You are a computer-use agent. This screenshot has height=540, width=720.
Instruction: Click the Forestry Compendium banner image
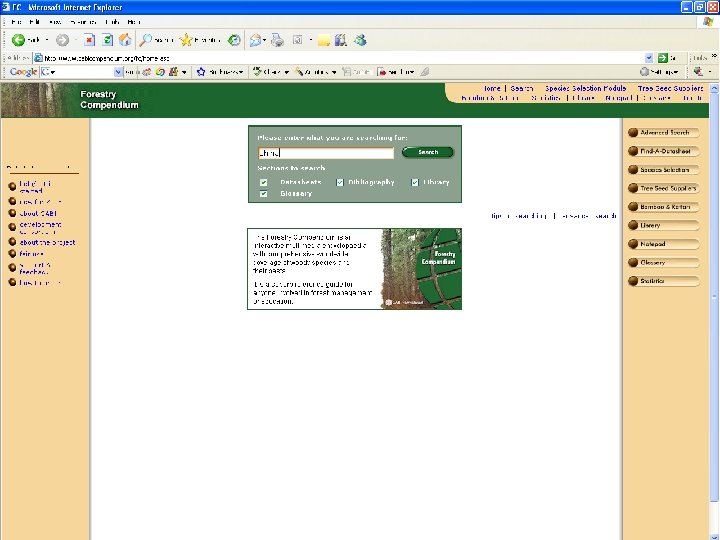tap(422, 269)
